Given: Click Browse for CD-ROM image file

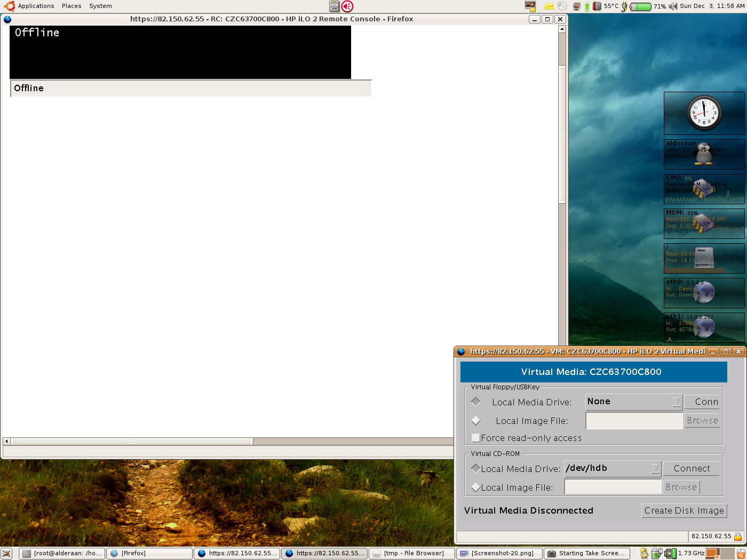Looking at the screenshot, I should point(681,487).
